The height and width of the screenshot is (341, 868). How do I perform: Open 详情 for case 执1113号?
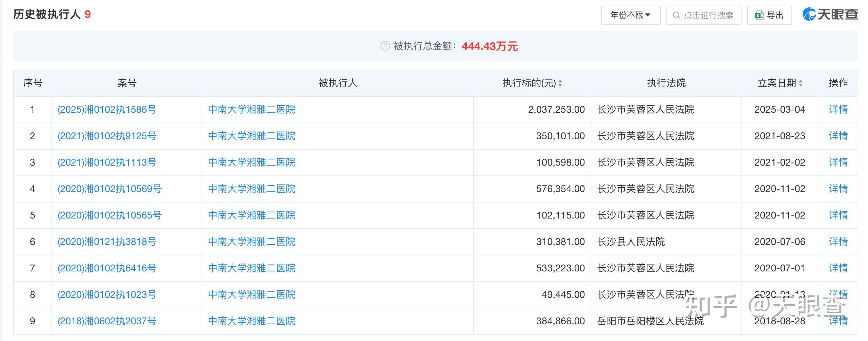click(838, 162)
